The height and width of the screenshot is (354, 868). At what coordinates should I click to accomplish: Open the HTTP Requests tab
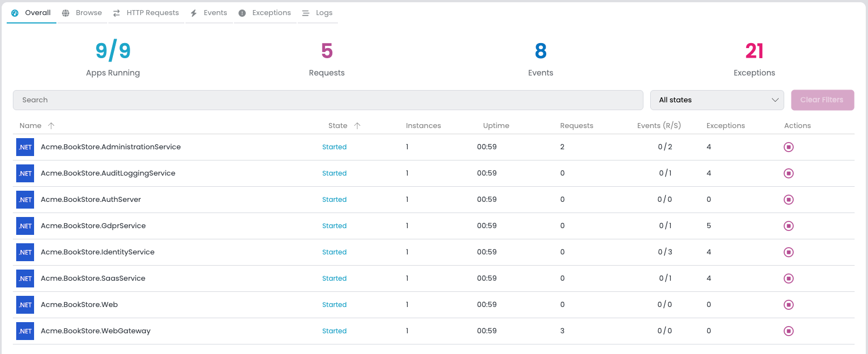click(x=146, y=12)
